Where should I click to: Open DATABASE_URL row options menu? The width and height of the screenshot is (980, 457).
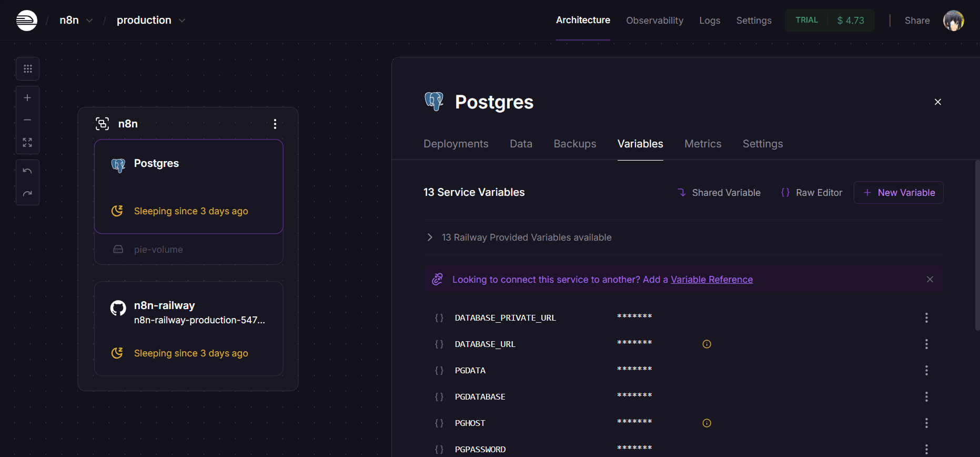click(926, 344)
